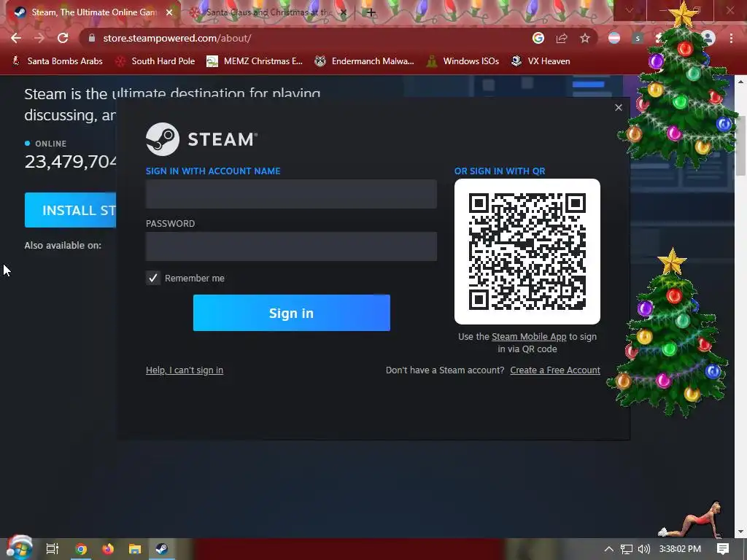Click the page scrollbar down arrow
The image size is (747, 560).
point(741,532)
